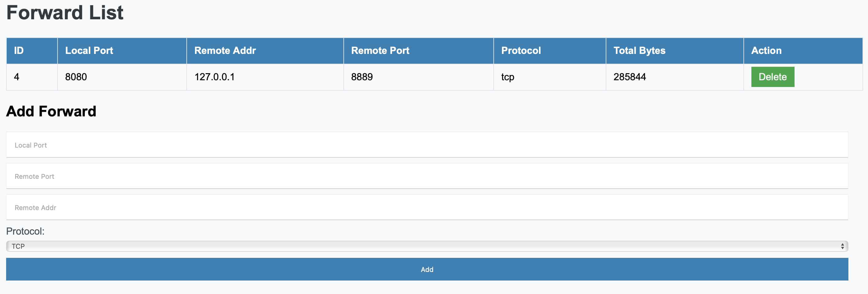
Task: Click the Protocol: label
Action: 25,231
